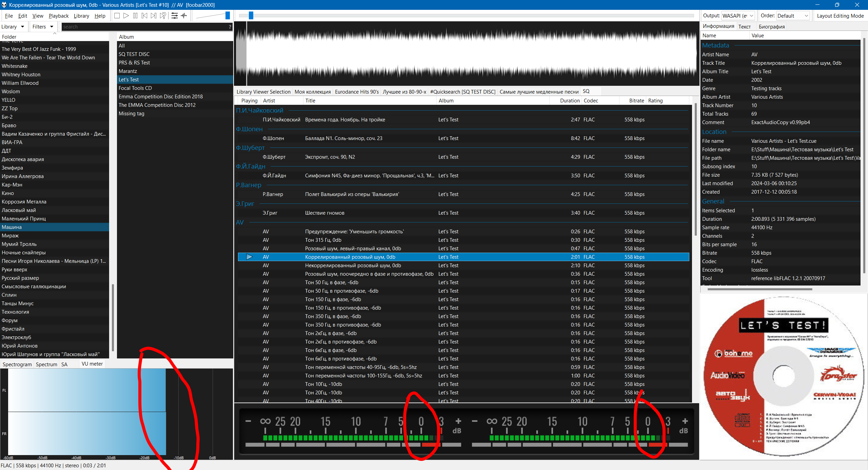Open the DSP/equalizer sliders icon

point(175,16)
